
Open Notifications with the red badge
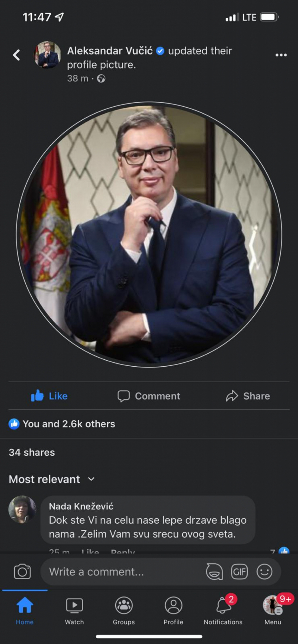223,607
